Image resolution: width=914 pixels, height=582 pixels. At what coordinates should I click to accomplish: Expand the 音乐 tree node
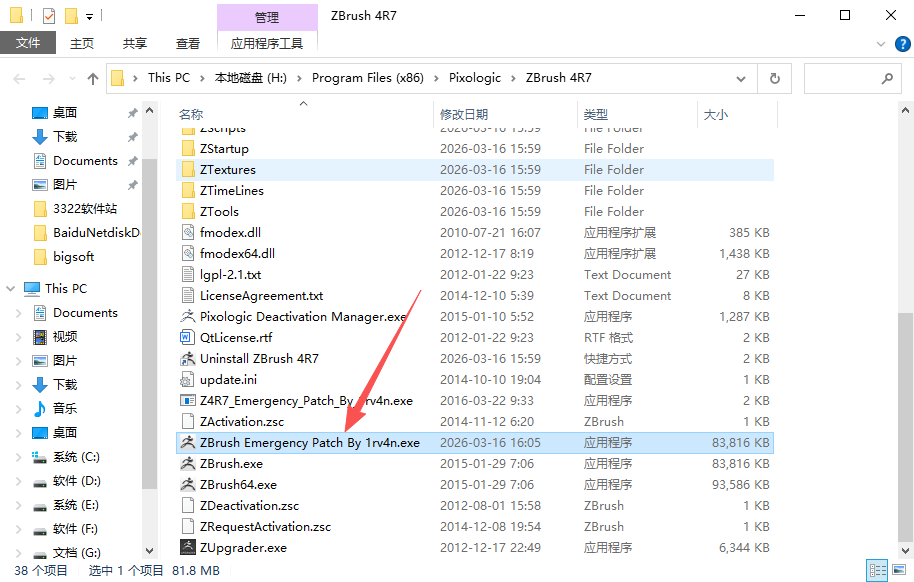pyautogui.click(x=18, y=409)
